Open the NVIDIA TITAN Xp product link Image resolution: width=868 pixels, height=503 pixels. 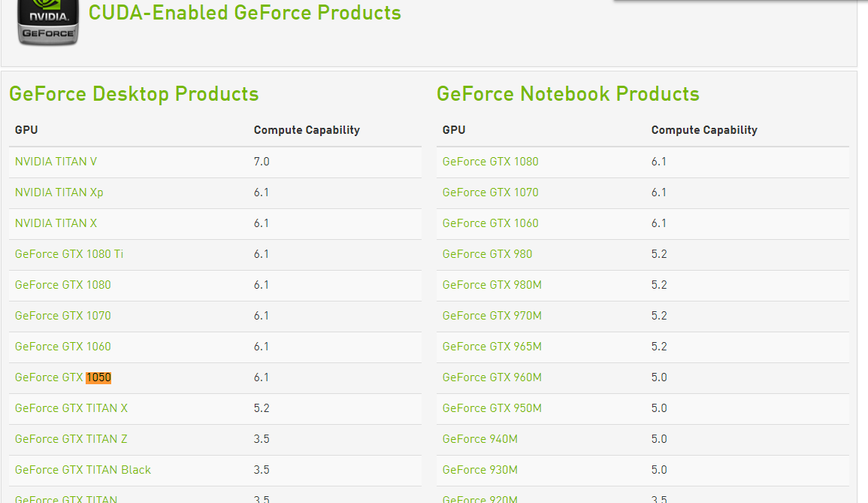tap(59, 192)
